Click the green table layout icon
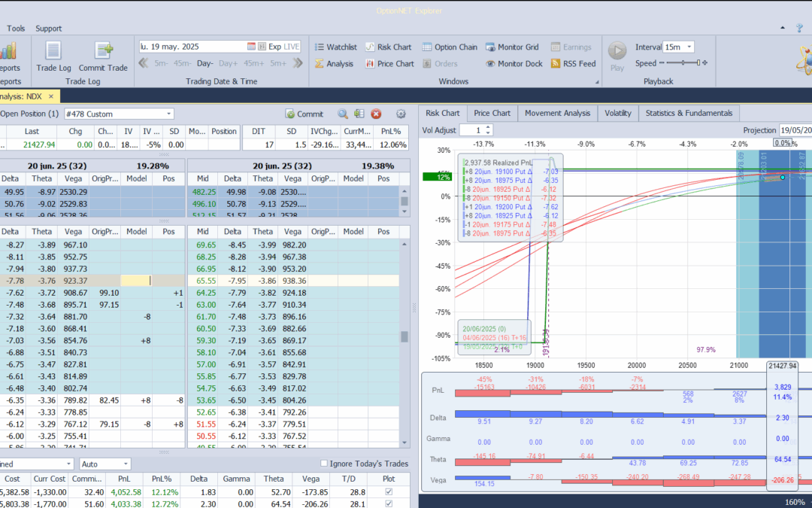Screen dimensions: 812x508 coord(359,114)
